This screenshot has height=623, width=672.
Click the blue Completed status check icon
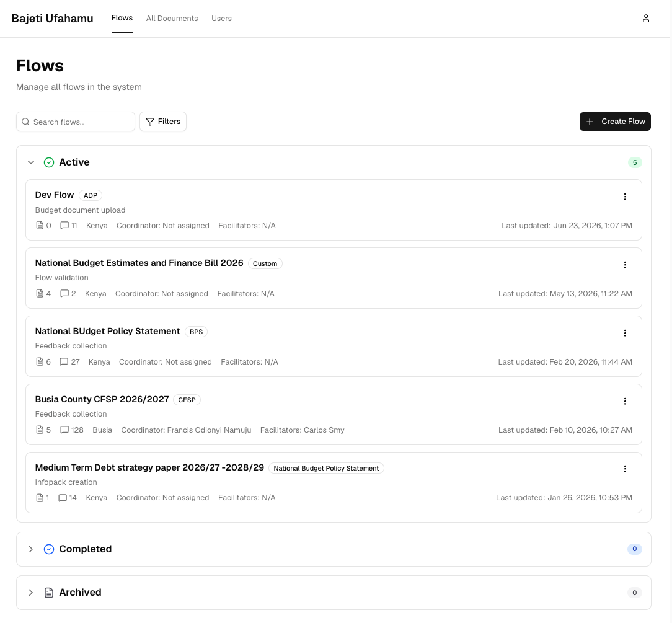click(49, 549)
